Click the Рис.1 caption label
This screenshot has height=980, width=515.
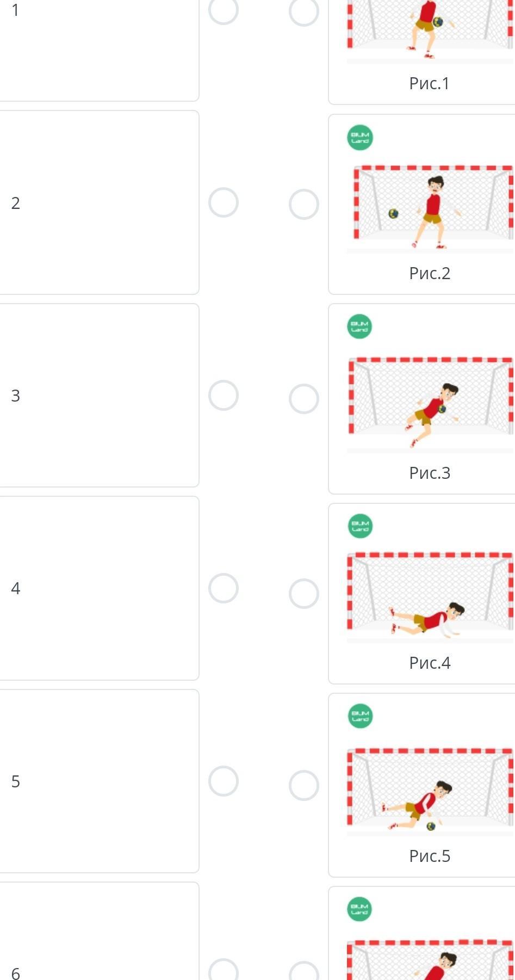(x=430, y=83)
